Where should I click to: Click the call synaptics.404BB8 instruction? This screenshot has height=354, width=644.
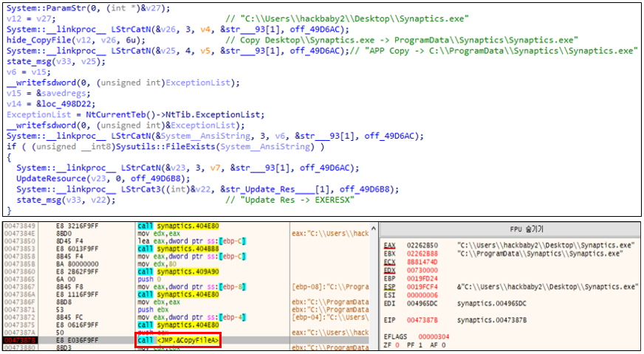tap(178, 249)
